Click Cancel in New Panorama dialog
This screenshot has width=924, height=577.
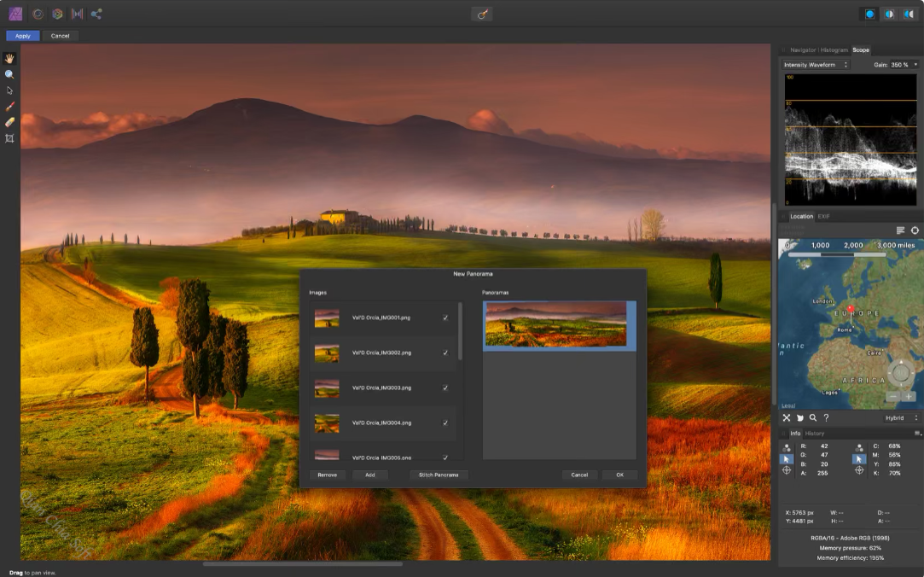[579, 475]
